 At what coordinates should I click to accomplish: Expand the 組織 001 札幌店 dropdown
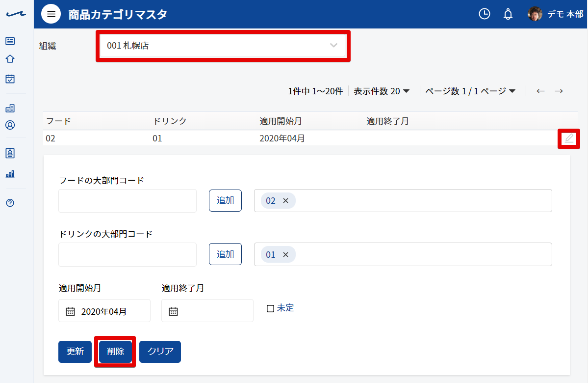[x=223, y=46]
